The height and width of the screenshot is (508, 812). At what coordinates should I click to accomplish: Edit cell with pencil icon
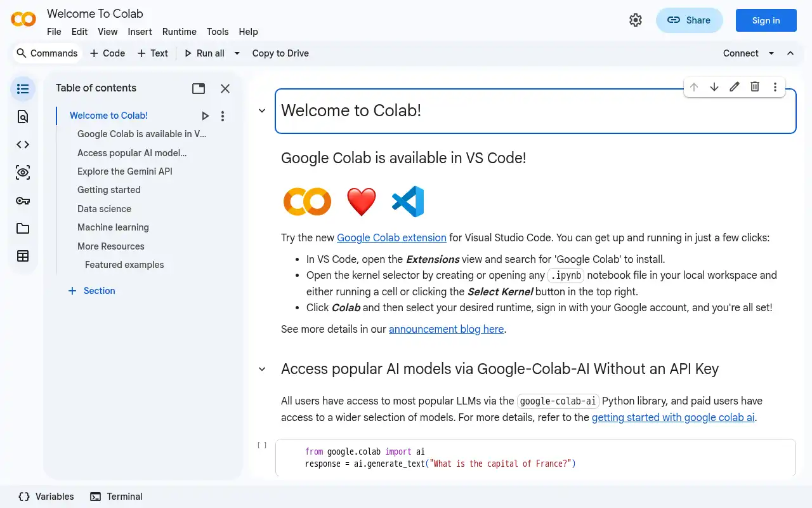(x=735, y=87)
